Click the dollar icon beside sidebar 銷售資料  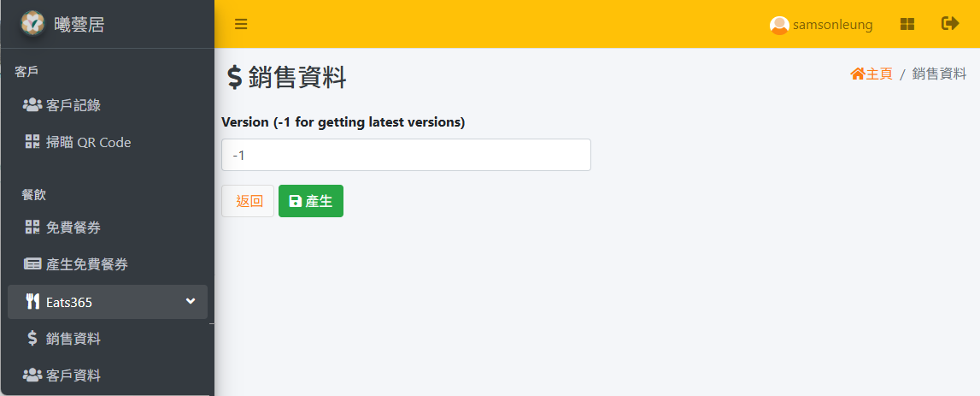(x=32, y=339)
